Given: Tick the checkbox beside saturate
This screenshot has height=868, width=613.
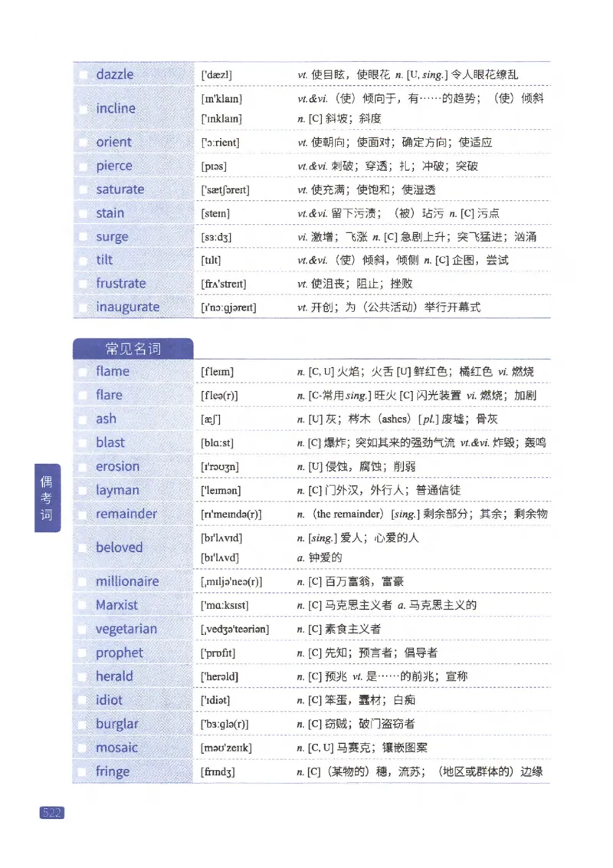Looking at the screenshot, I should point(83,189).
